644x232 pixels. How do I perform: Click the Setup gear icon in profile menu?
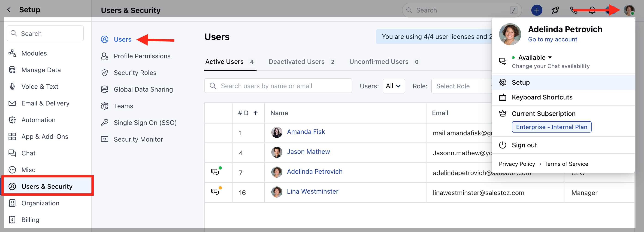coord(502,82)
